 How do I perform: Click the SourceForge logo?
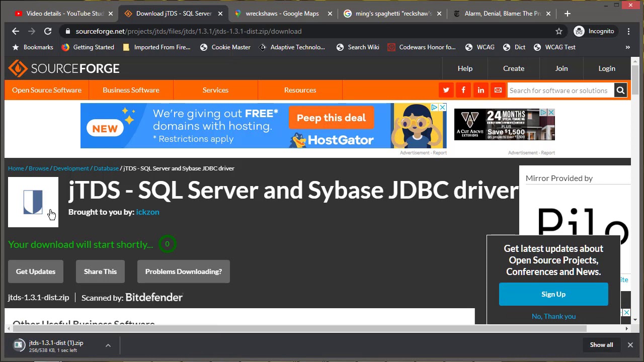(x=64, y=68)
